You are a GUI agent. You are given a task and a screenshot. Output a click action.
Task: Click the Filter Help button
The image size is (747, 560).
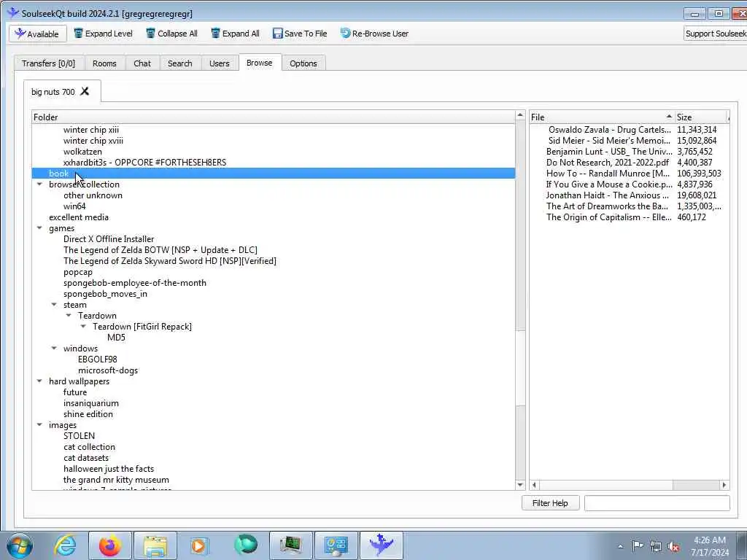point(550,503)
